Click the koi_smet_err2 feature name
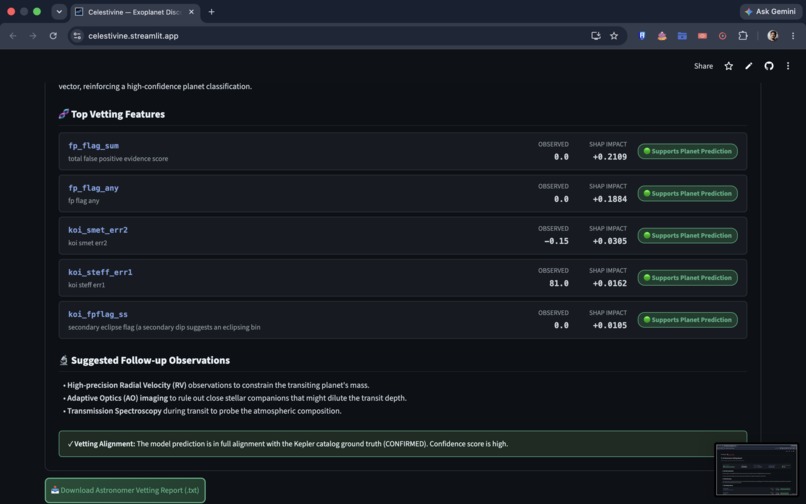This screenshot has height=504, width=806. (98, 230)
